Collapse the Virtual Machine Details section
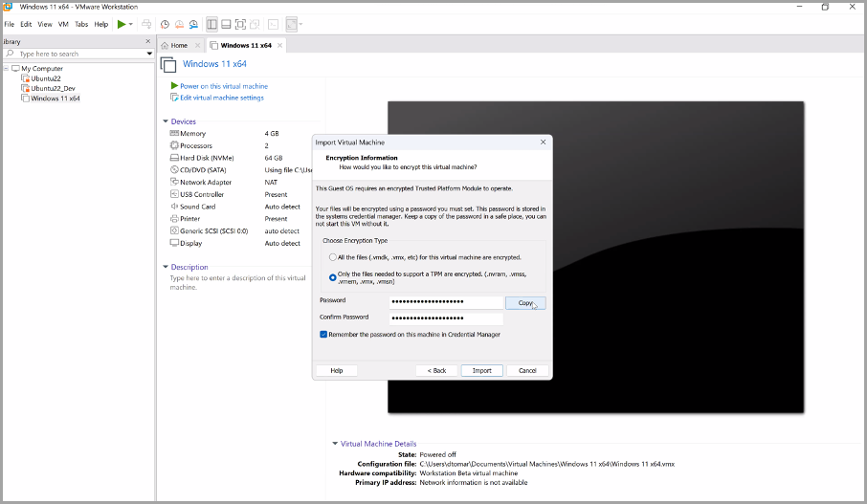This screenshot has width=867, height=504. (335, 444)
